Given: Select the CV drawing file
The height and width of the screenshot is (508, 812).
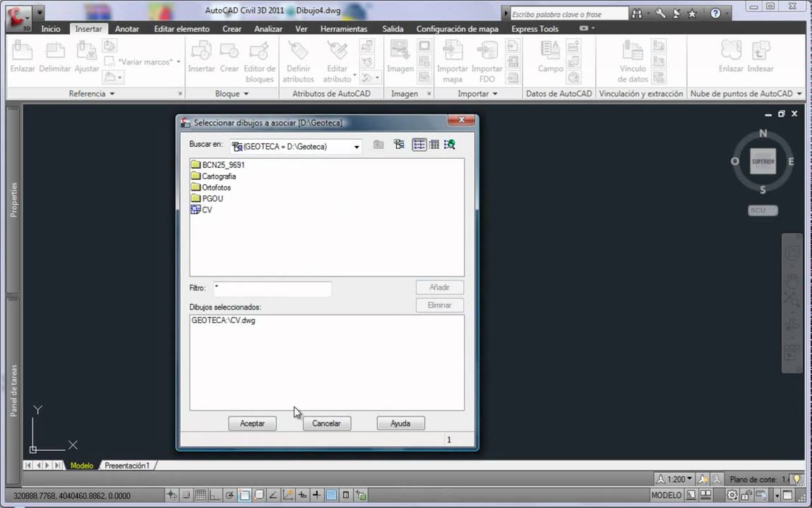Looking at the screenshot, I should (x=201, y=210).
